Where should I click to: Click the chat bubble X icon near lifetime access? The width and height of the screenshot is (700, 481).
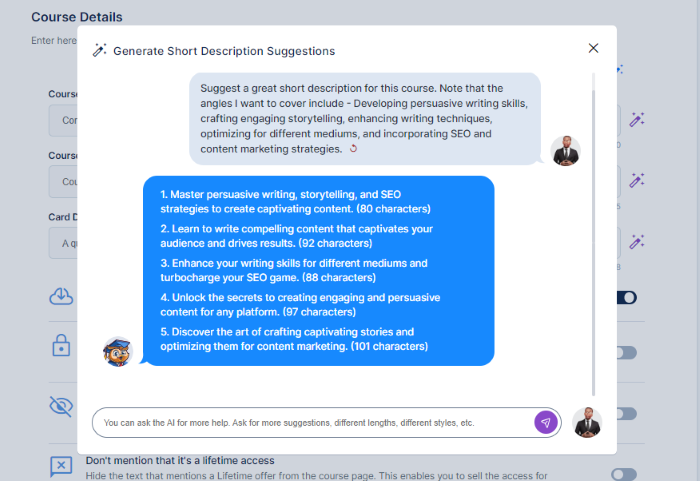click(61, 467)
